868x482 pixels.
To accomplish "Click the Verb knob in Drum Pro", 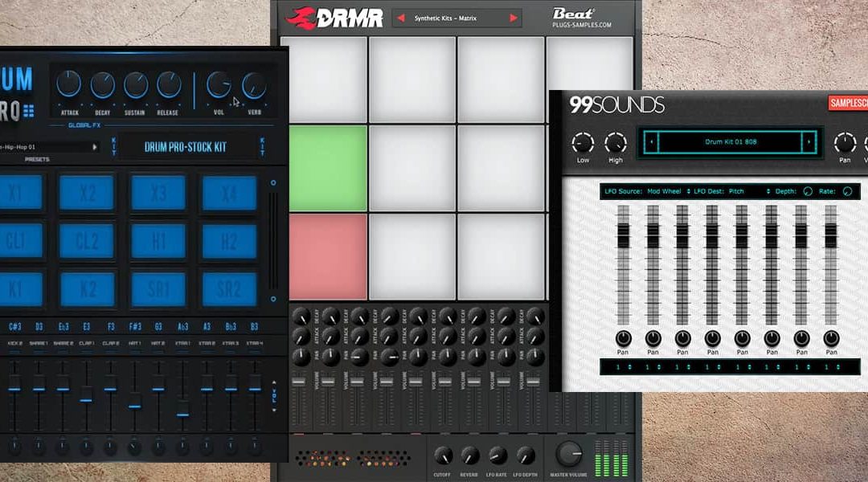I will tap(254, 84).
